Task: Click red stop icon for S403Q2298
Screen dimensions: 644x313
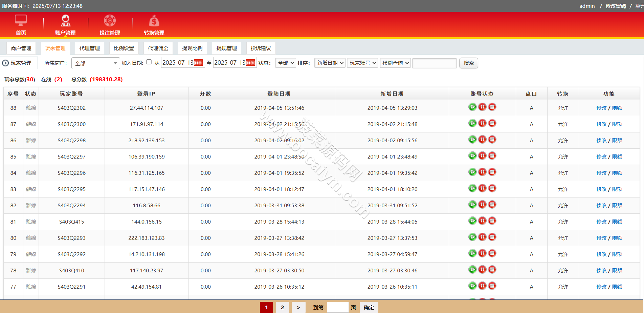Action: tap(492, 140)
